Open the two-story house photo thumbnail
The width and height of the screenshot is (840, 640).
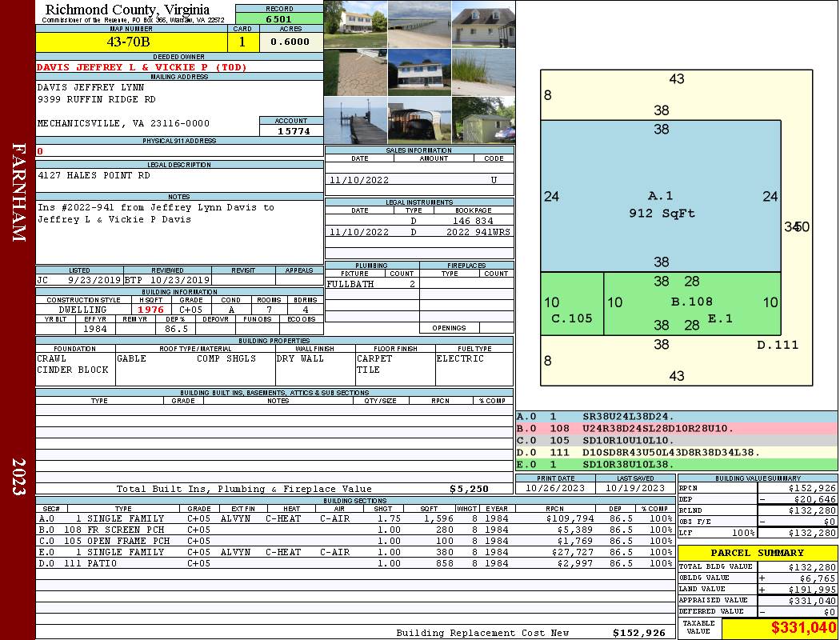click(356, 25)
